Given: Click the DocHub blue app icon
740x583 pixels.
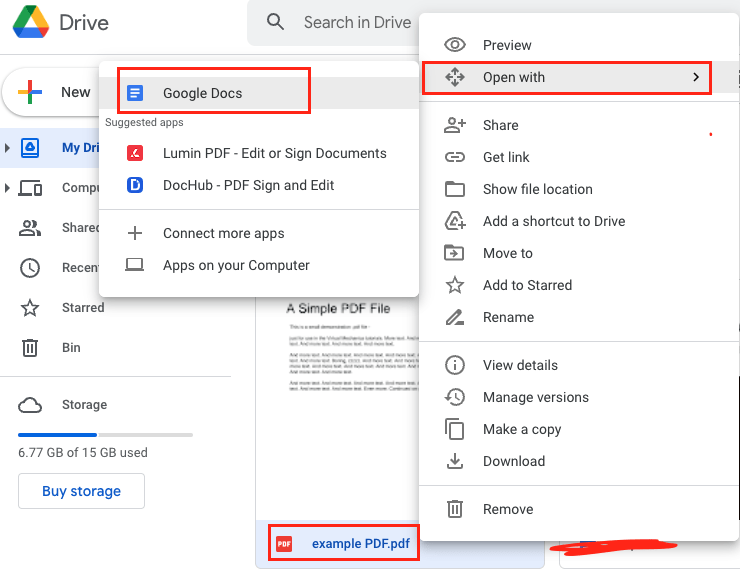Looking at the screenshot, I should [135, 185].
